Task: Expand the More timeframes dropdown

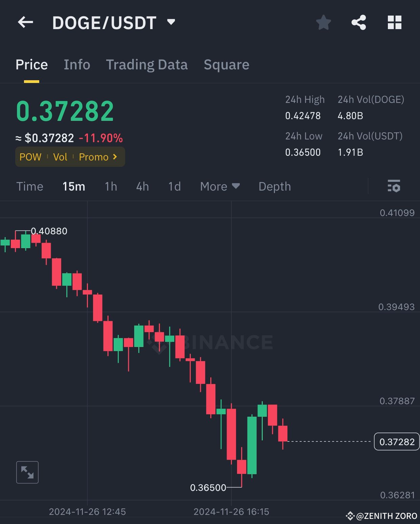Action: (x=219, y=186)
